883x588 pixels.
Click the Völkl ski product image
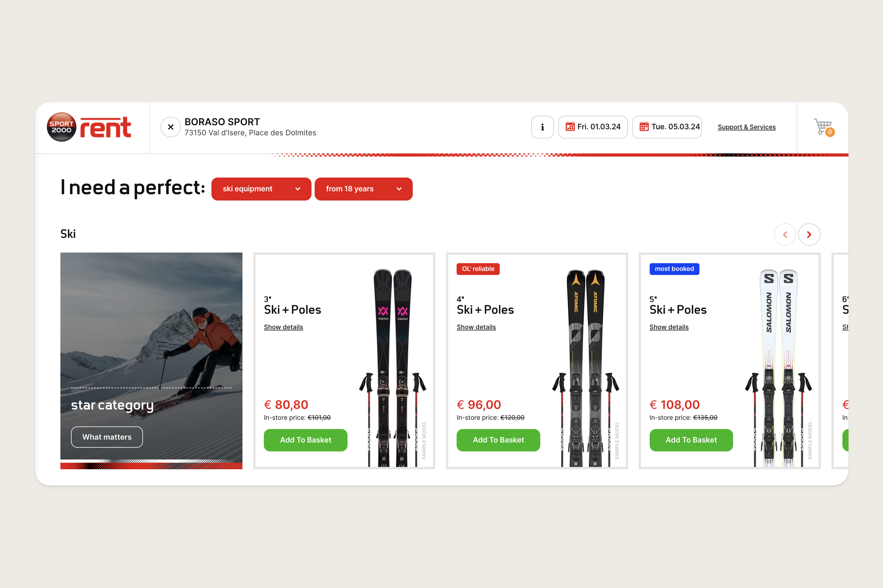(x=393, y=368)
